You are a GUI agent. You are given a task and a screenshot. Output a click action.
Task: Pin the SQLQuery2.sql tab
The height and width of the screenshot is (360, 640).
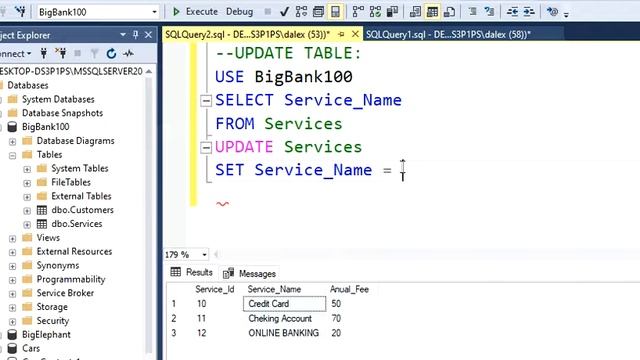point(341,35)
